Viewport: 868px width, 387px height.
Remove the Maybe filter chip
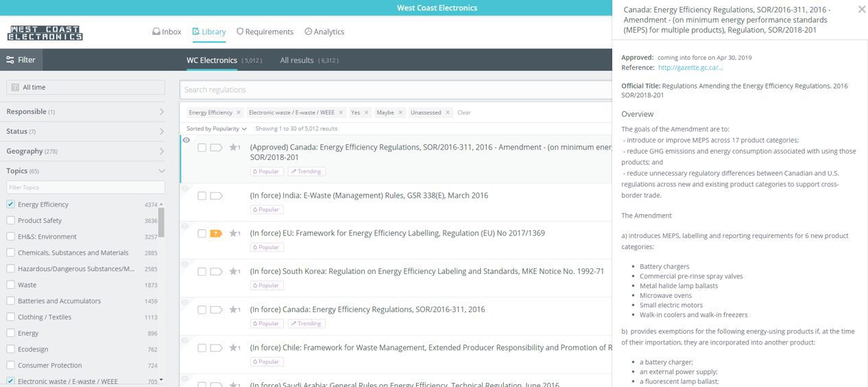click(x=400, y=113)
